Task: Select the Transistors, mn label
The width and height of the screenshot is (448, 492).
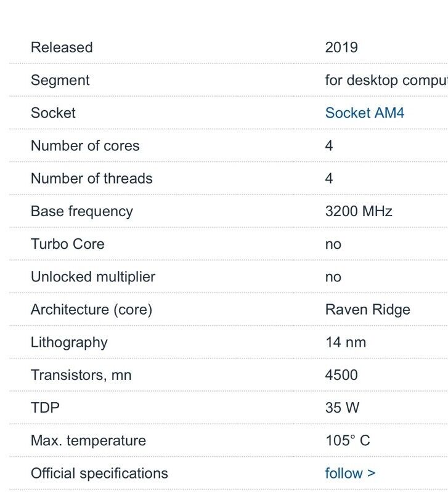Action: [81, 375]
